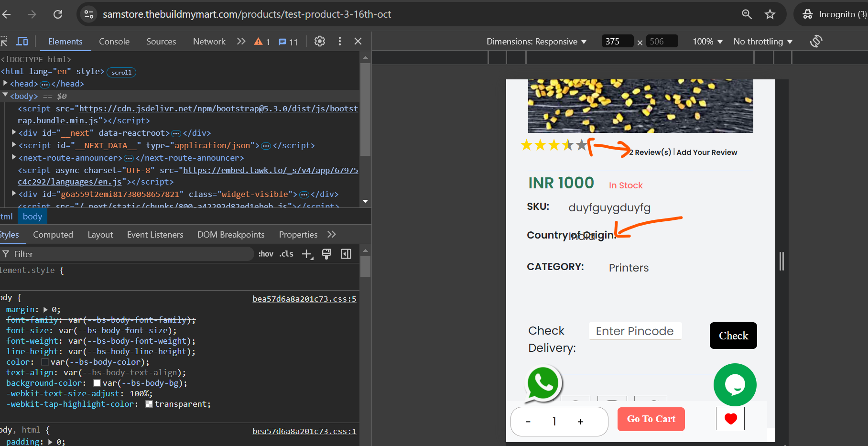Expand the next-route-announcer node
The image size is (868, 446).
point(14,157)
